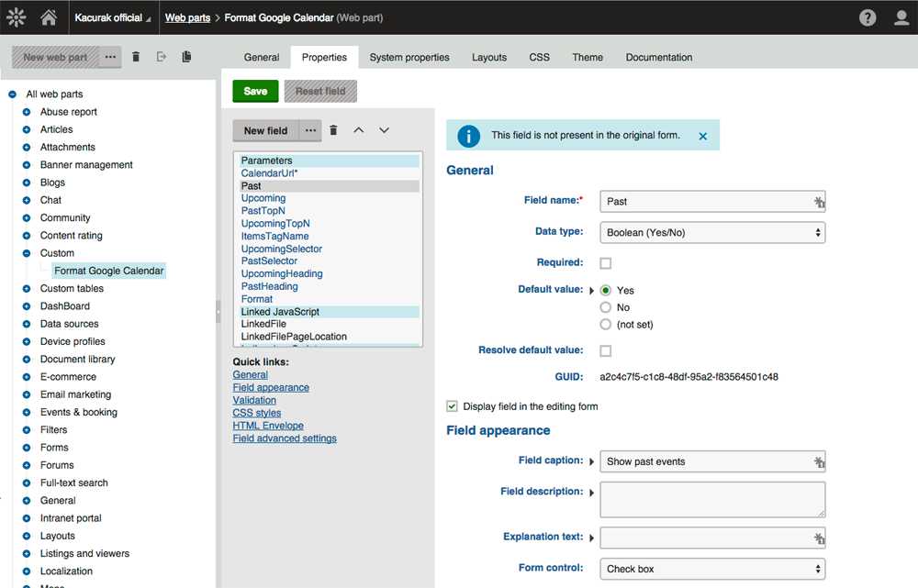This screenshot has height=588, width=918.
Task: Select the (not set) default value radio
Action: coord(605,324)
